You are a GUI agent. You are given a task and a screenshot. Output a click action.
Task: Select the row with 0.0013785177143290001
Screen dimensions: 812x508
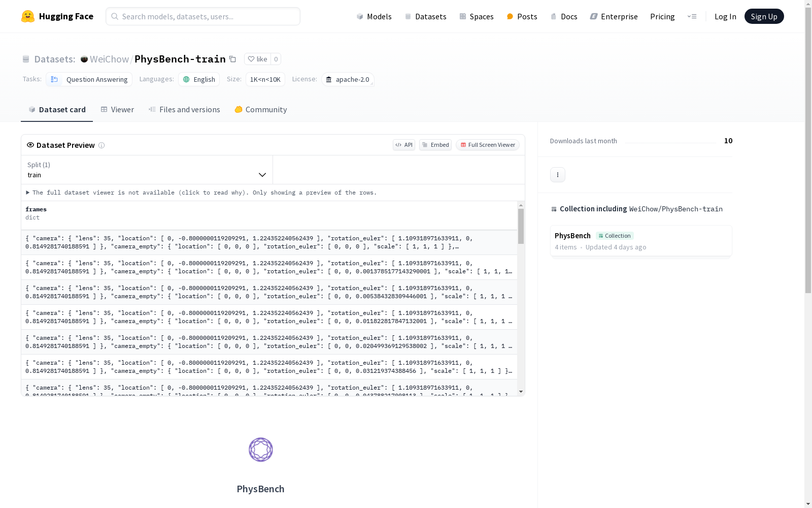269,267
